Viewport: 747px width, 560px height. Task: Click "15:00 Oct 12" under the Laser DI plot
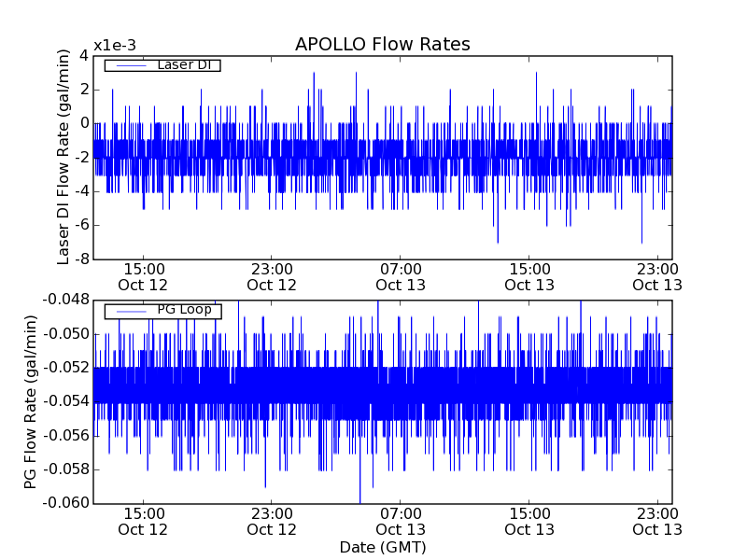[143, 277]
